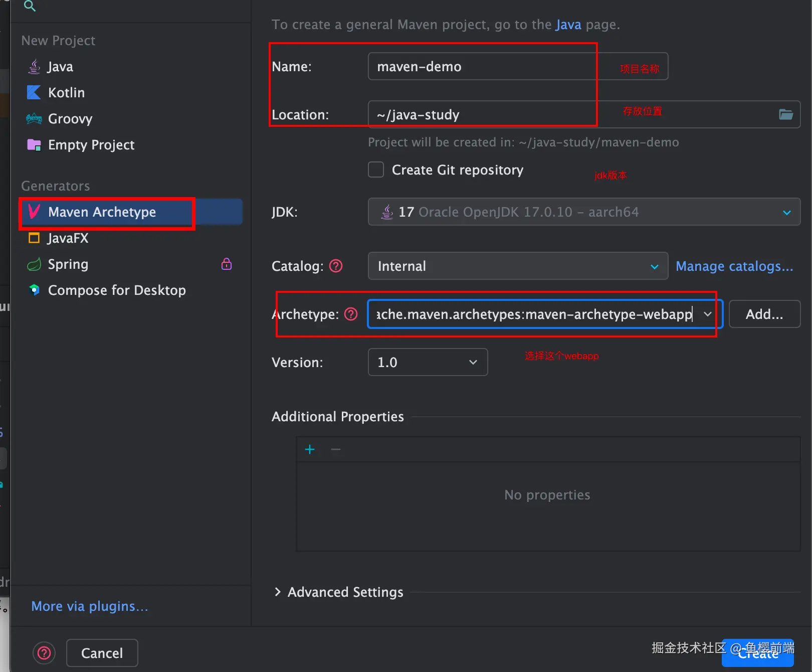This screenshot has width=812, height=672.
Task: Click the Catalog help question mark icon
Action: [x=336, y=266]
